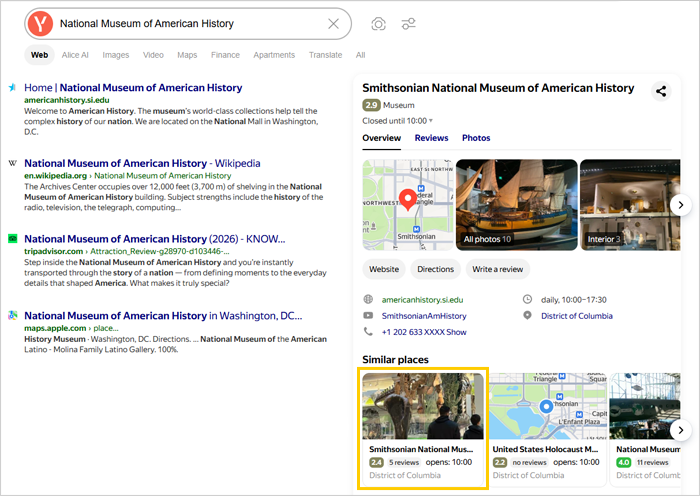Click the clock icon beside daily hours
The height and width of the screenshot is (496, 700).
tap(527, 299)
